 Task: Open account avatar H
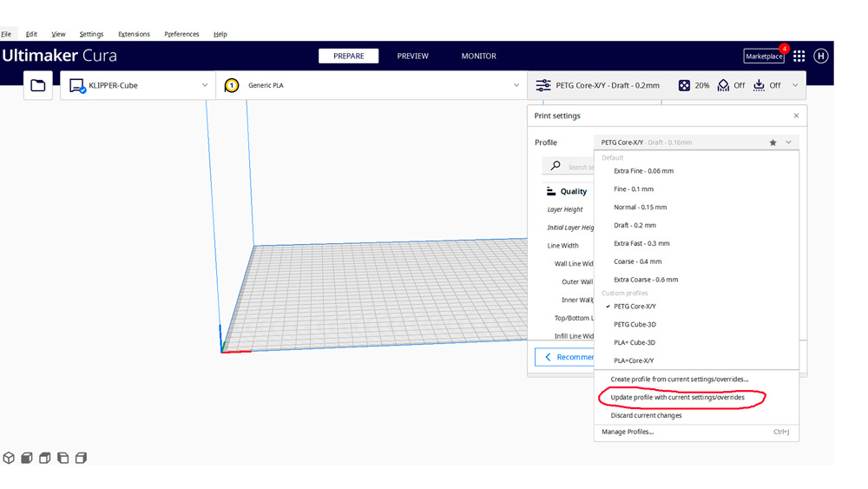click(821, 56)
